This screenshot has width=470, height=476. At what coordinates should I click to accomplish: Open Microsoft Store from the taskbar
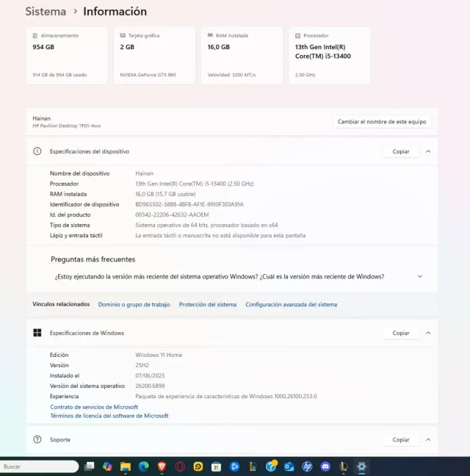point(217,466)
